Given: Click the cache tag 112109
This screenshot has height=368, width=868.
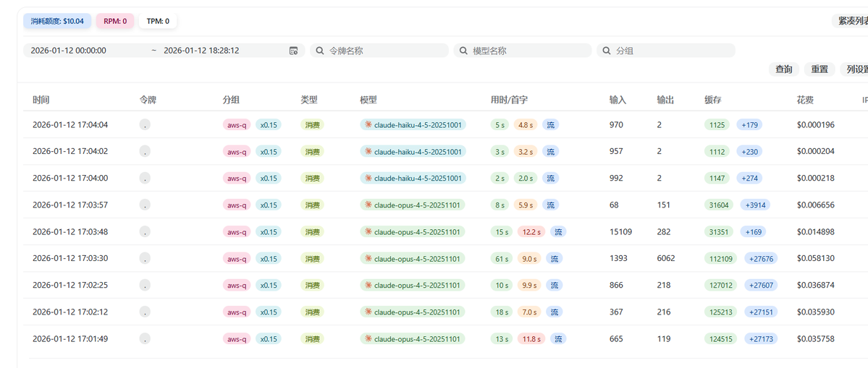Looking at the screenshot, I should click(x=722, y=259).
